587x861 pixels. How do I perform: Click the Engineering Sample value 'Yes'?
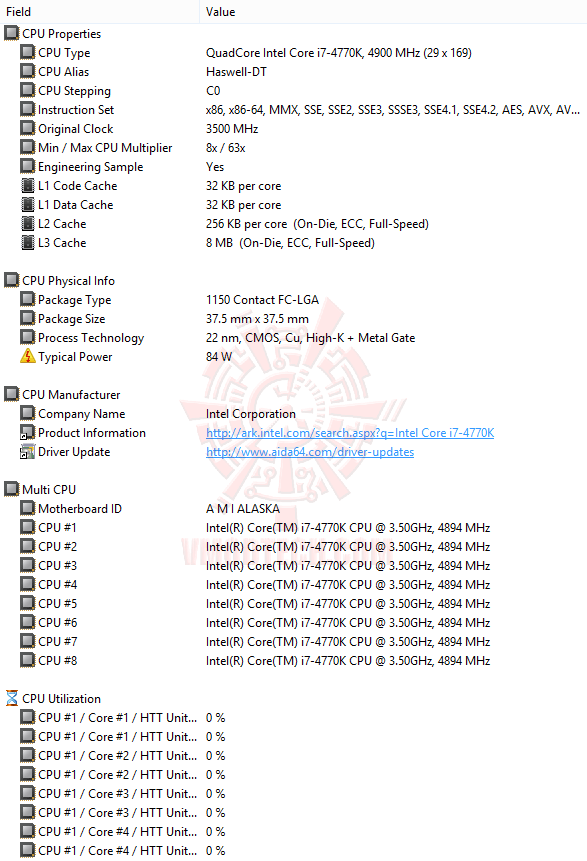coord(215,166)
